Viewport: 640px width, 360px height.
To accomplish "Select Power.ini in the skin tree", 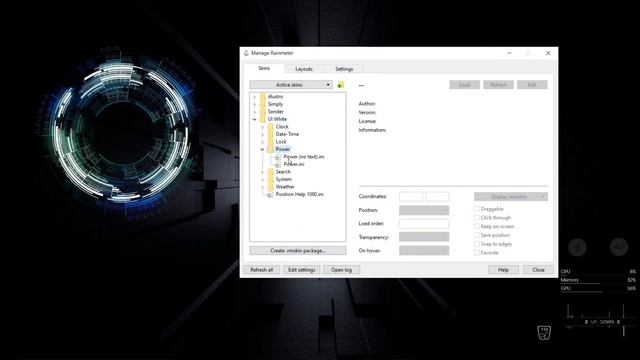I will tap(294, 164).
